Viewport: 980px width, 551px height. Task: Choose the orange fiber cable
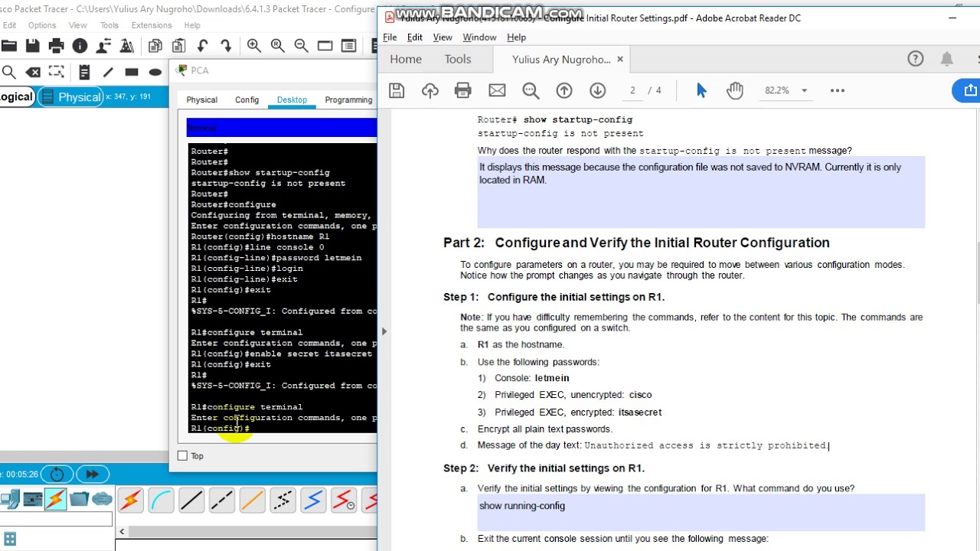[252, 500]
